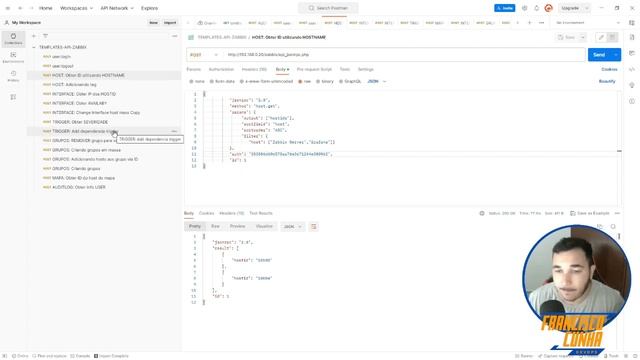Select the binary body option
Viewport: 640px width, 360px height.
click(x=325, y=81)
